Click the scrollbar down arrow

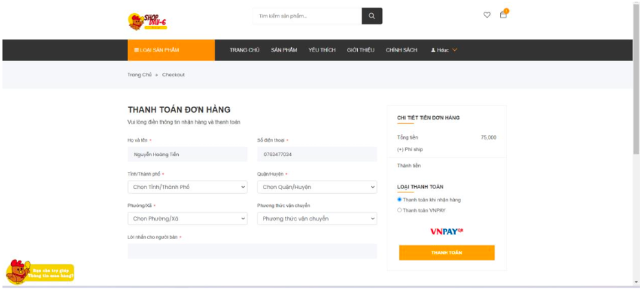pos(636,282)
